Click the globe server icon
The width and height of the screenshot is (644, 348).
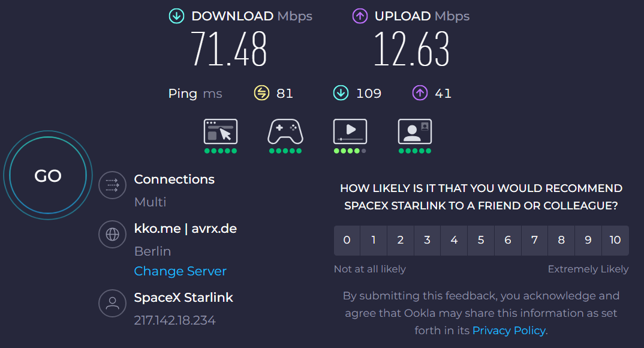112,235
